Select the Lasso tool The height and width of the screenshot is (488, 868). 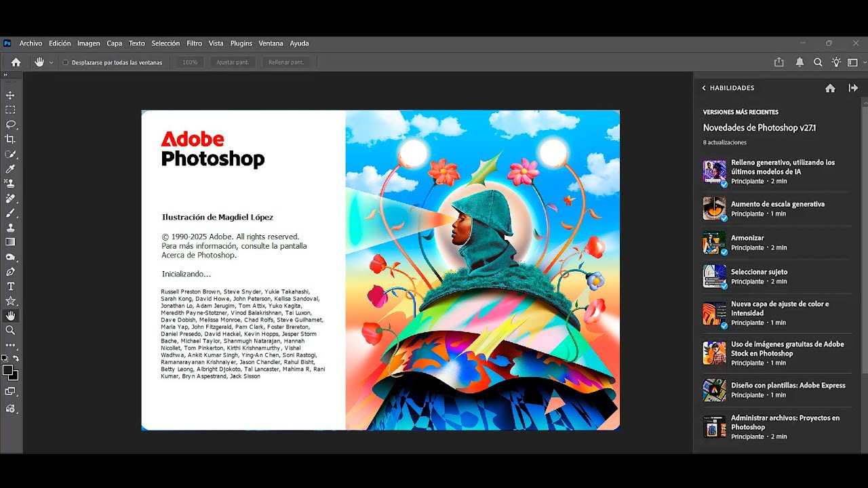pos(10,125)
